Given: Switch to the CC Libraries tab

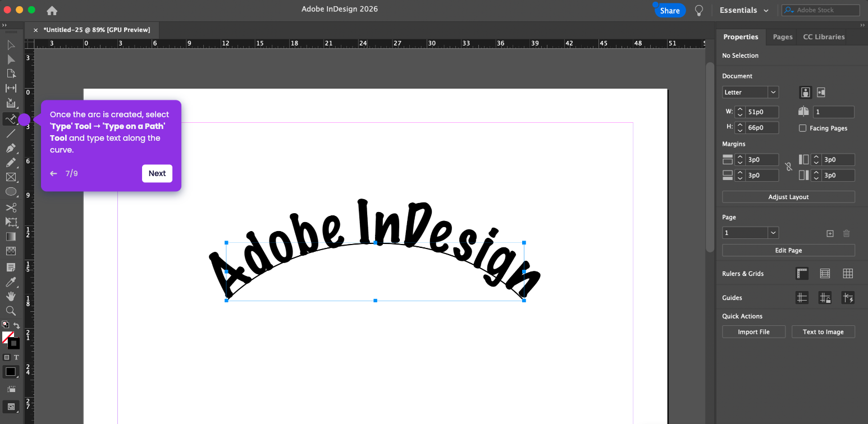Looking at the screenshot, I should [x=824, y=37].
